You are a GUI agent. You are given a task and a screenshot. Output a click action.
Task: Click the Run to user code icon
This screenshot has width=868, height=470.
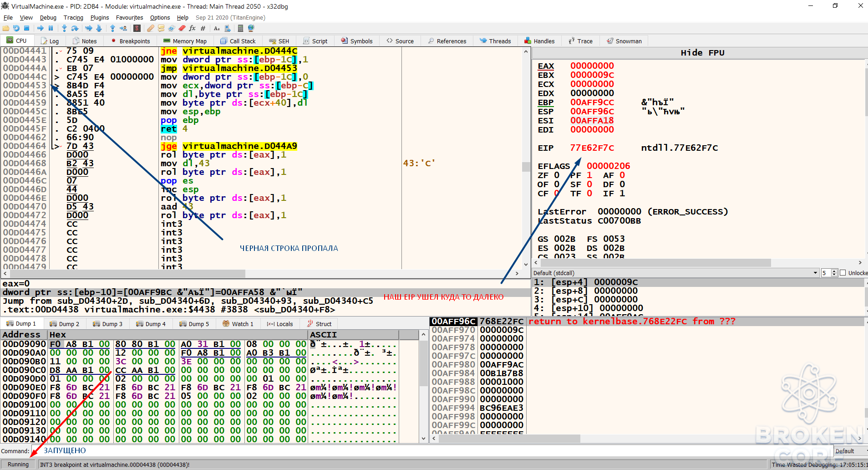[x=123, y=28]
